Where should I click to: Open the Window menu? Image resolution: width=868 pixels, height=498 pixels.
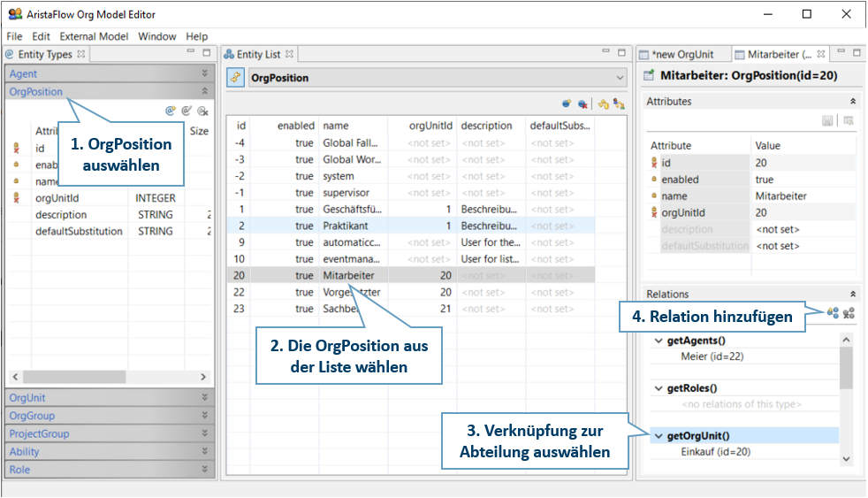(x=157, y=36)
